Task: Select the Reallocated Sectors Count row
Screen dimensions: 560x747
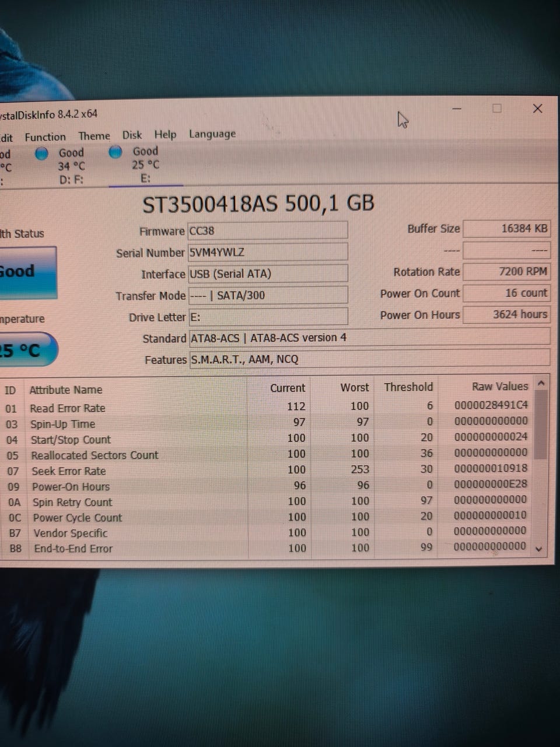Action: 267,454
